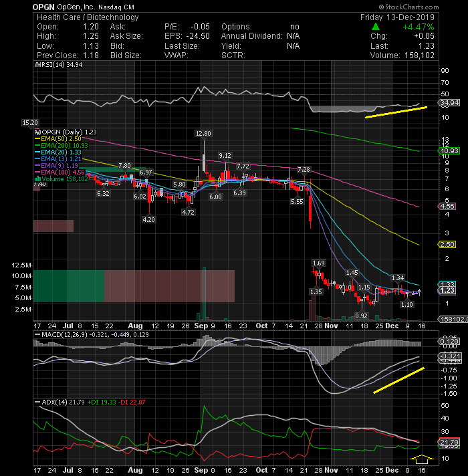Click 'Health Care / Biotechnology' sector text
468x476 pixels.
88,17
